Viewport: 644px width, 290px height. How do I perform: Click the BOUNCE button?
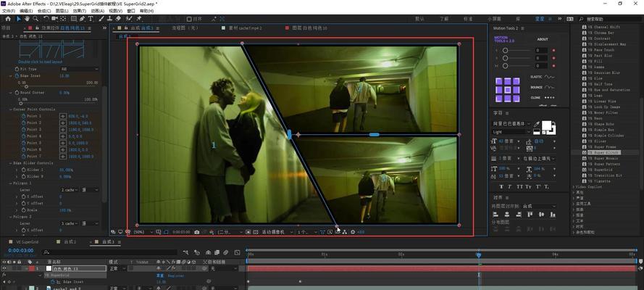[x=543, y=88]
